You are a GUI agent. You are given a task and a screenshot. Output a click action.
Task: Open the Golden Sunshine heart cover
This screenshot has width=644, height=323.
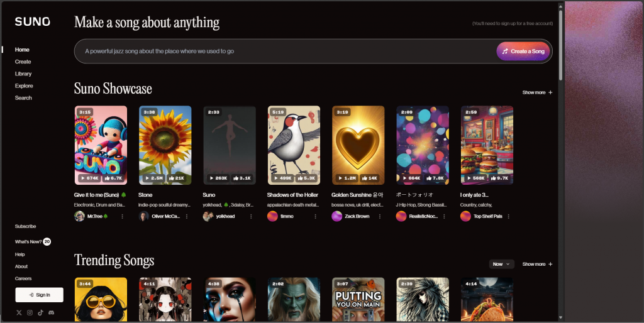tap(358, 145)
